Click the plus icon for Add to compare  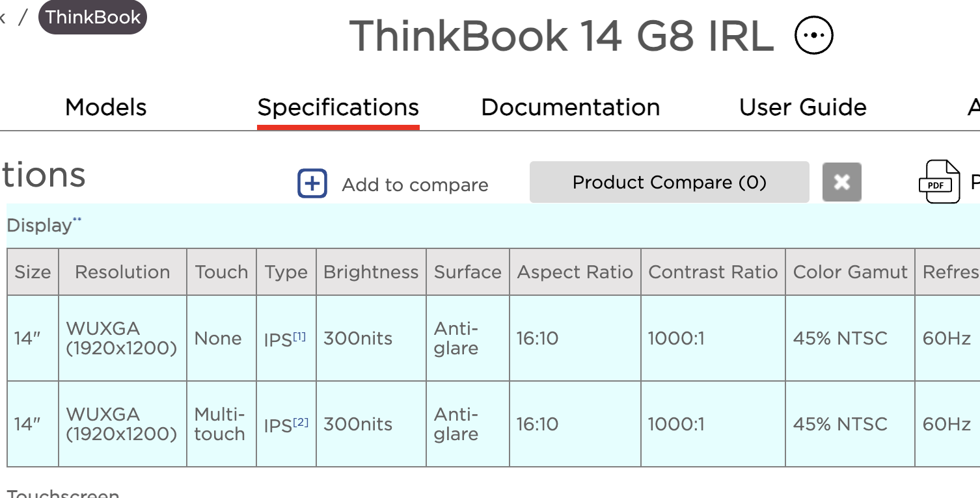pos(312,183)
